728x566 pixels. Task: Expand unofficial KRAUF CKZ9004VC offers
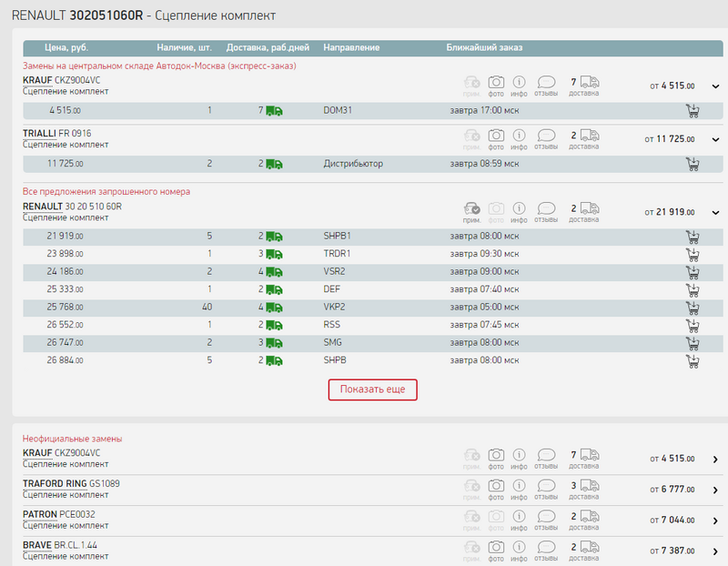click(x=715, y=460)
